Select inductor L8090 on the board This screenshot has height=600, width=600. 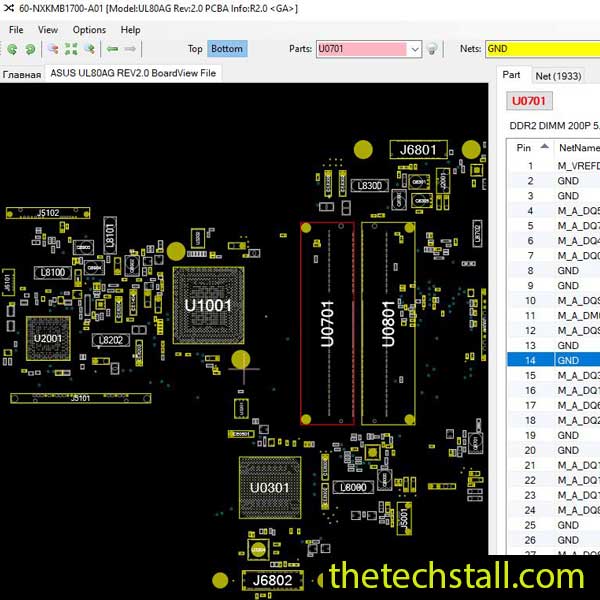coord(353,488)
